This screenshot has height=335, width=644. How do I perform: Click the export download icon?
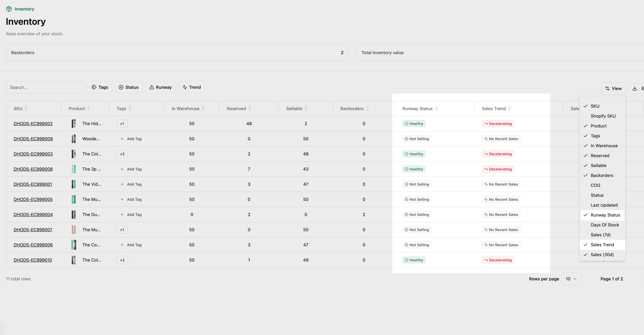(x=635, y=88)
